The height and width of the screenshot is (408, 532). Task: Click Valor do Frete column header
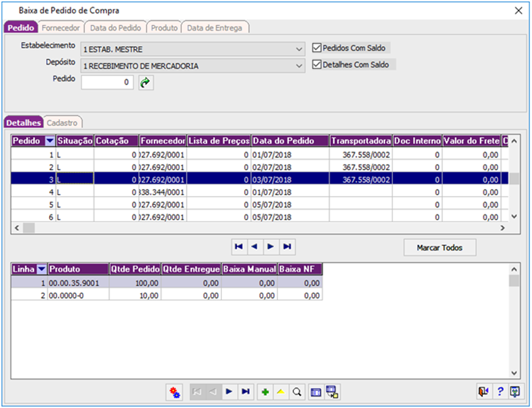(x=471, y=141)
